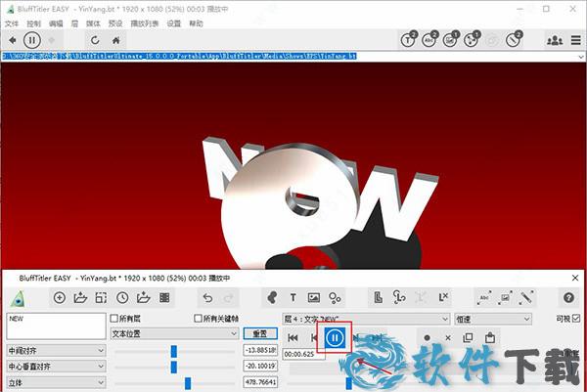The image size is (587, 392).
Task: Click the home icon in top toolbar
Action: point(116,40)
